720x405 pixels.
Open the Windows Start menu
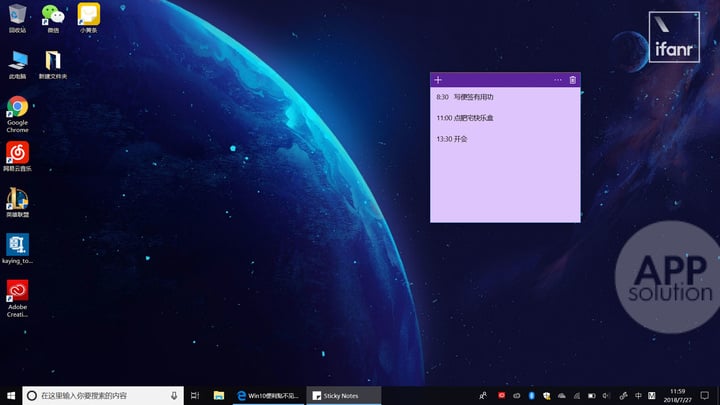point(11,395)
